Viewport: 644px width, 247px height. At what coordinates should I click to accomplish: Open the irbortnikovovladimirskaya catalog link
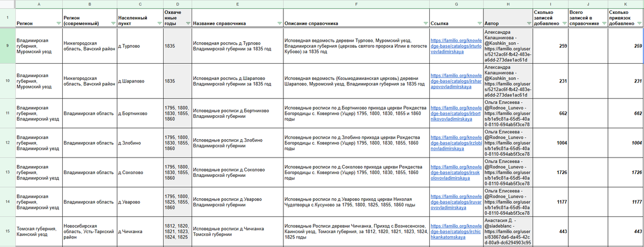[455, 113]
